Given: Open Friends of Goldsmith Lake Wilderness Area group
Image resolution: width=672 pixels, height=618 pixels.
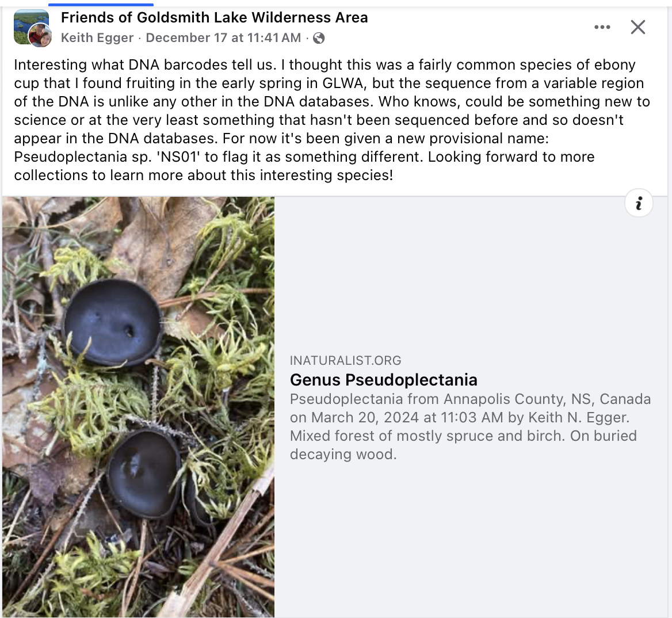Looking at the screenshot, I should 214,18.
